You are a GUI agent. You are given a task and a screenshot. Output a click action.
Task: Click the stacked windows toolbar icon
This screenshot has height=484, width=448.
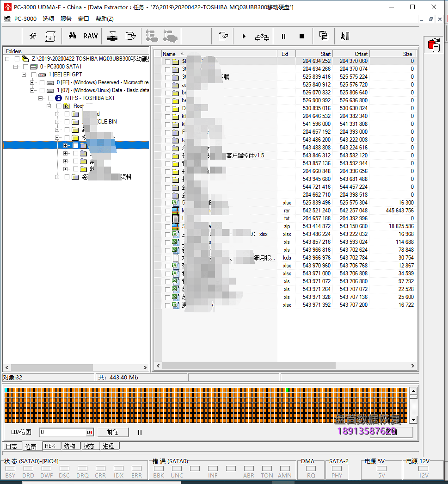[x=324, y=36]
